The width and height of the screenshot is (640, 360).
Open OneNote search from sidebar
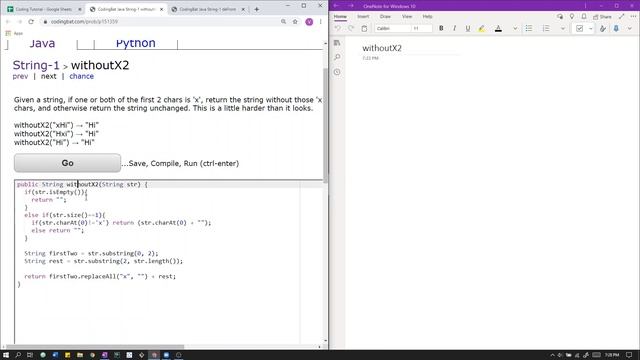pyautogui.click(x=337, y=57)
